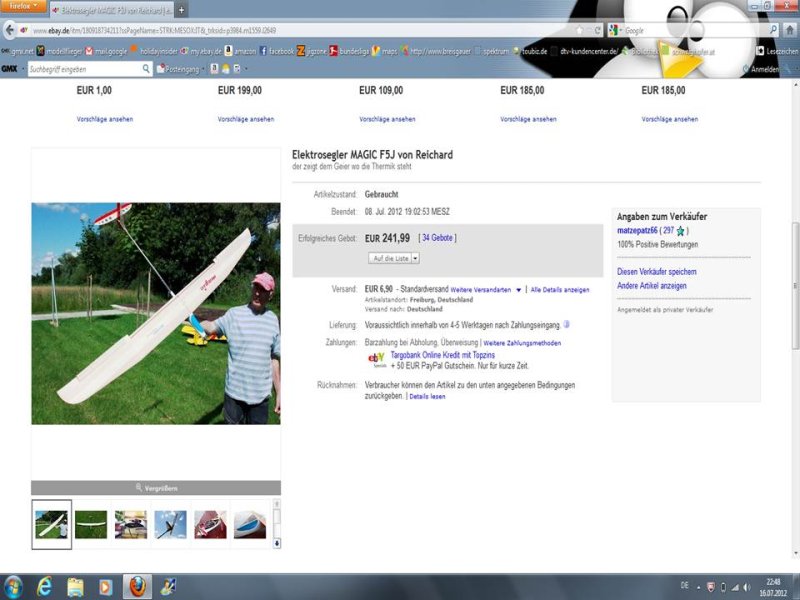Go to the browser home page

click(x=789, y=31)
